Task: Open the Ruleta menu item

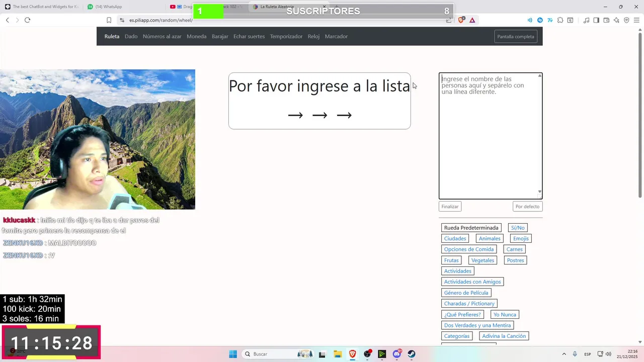Action: [x=112, y=36]
